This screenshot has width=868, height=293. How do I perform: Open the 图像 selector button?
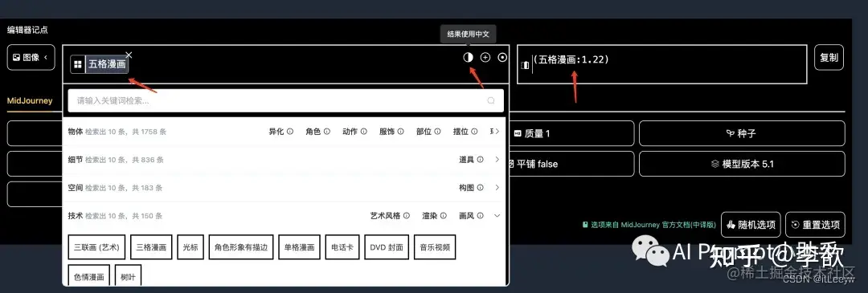click(31, 57)
